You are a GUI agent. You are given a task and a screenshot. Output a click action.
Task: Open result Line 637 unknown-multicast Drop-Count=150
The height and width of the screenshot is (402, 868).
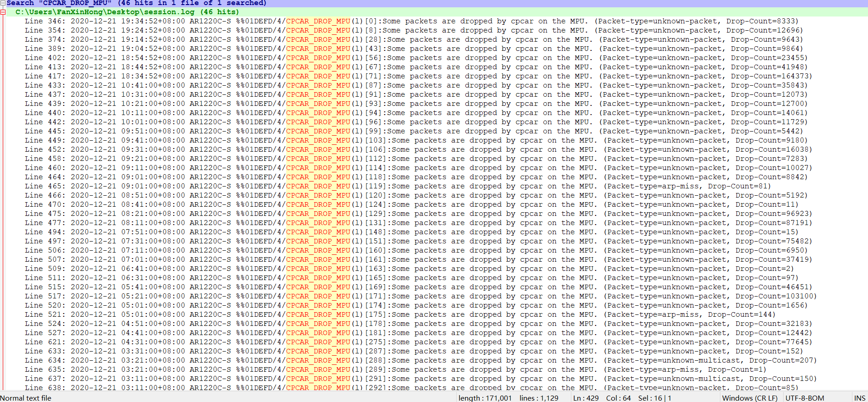pyautogui.click(x=421, y=379)
